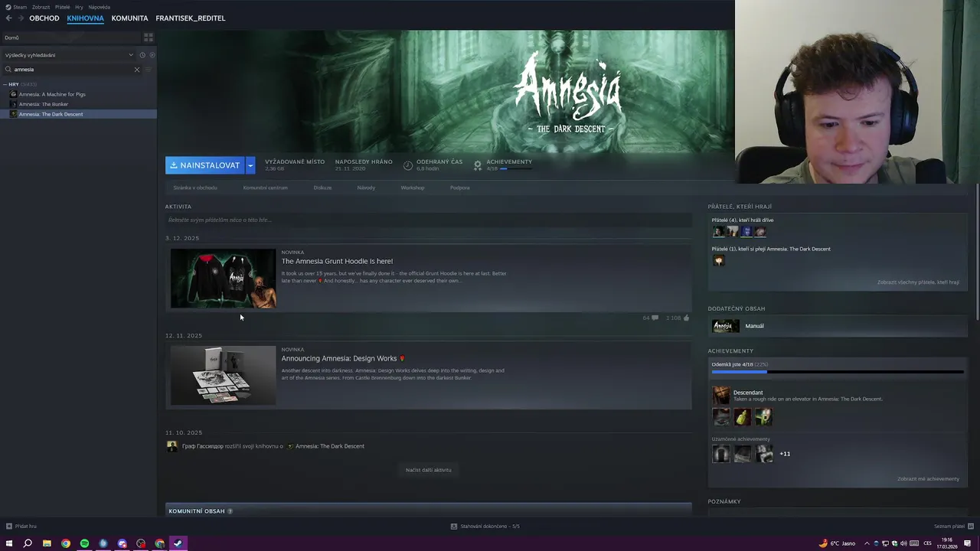Click the volume icon in system tray

pyautogui.click(x=903, y=543)
